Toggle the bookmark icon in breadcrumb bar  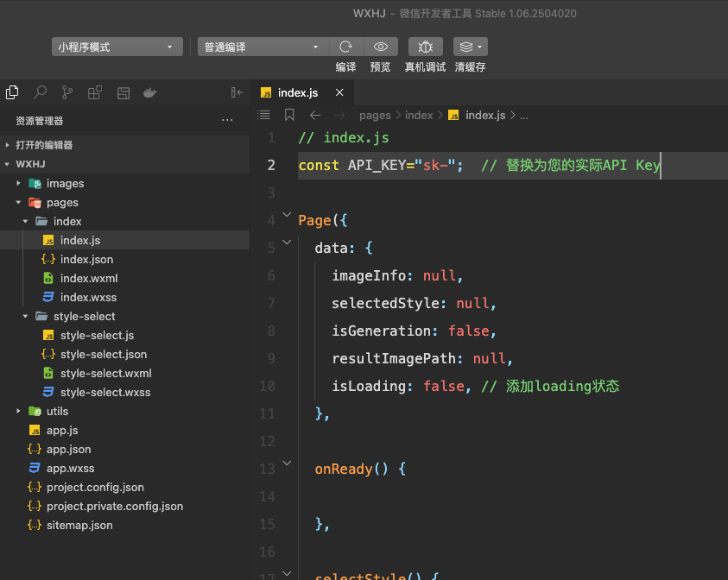coord(289,115)
